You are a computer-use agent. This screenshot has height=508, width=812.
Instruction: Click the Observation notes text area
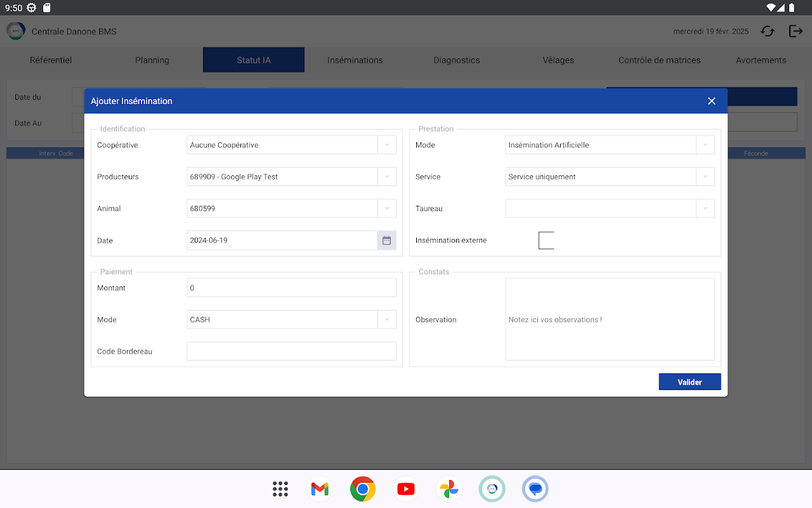click(610, 319)
